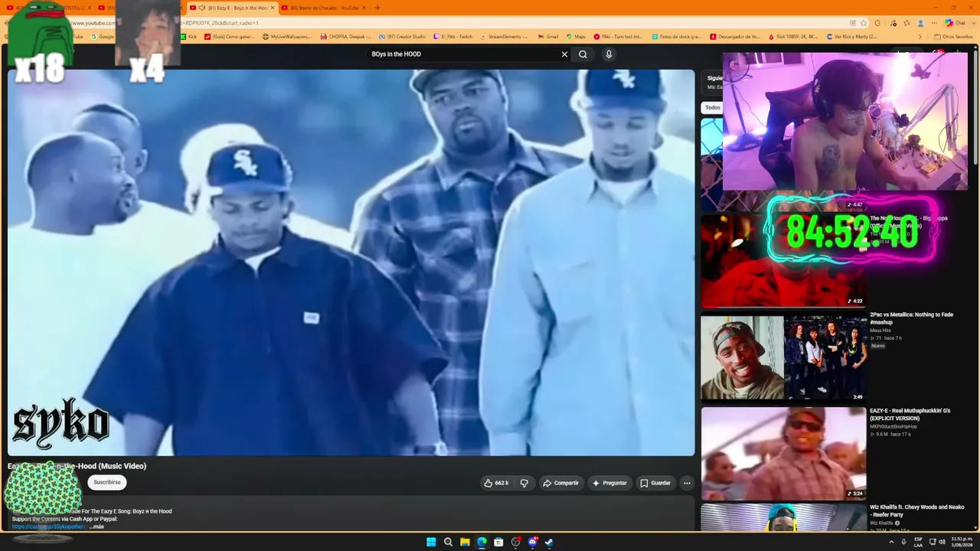Open more actions menu beside Guardar
The width and height of the screenshot is (980, 551).
pos(687,483)
